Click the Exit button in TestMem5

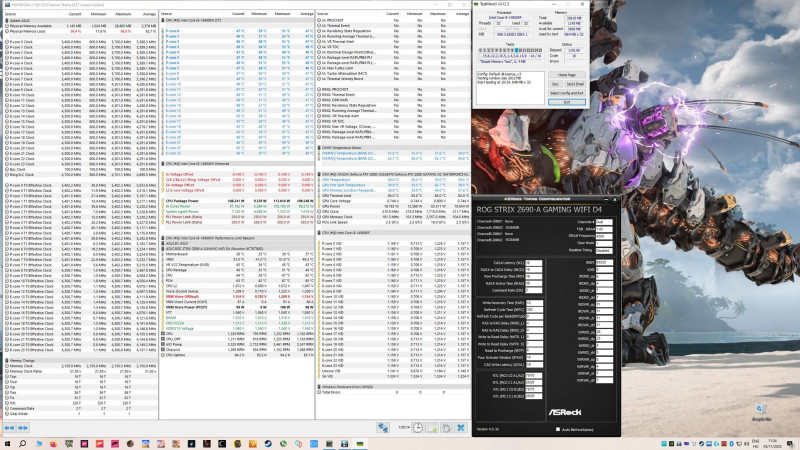click(566, 102)
